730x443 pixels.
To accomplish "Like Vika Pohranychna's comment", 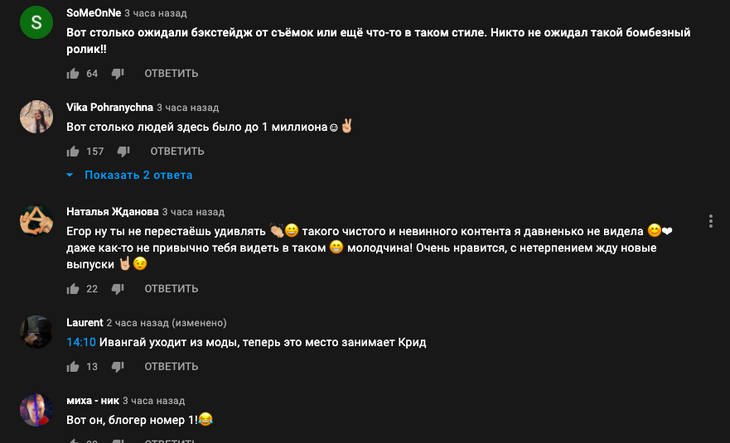I will pos(73,151).
